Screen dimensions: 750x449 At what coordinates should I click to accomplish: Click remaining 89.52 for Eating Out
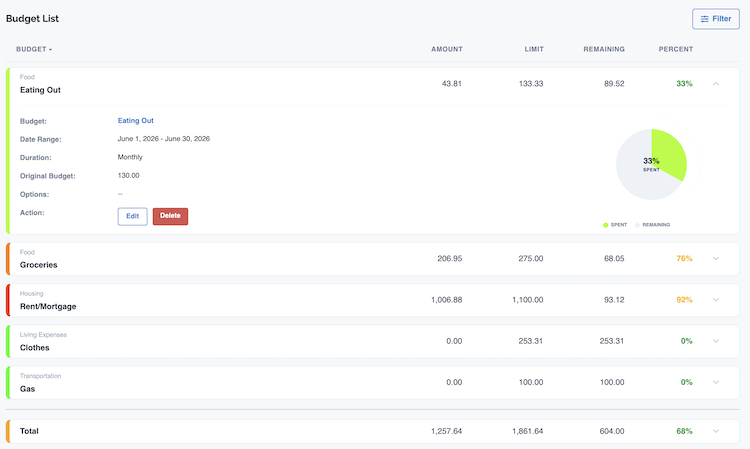614,84
